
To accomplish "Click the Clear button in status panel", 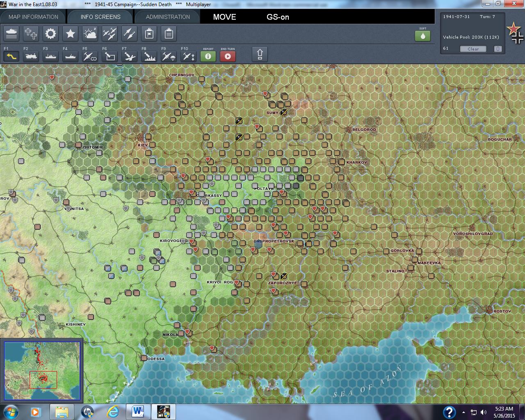I will 473,49.
